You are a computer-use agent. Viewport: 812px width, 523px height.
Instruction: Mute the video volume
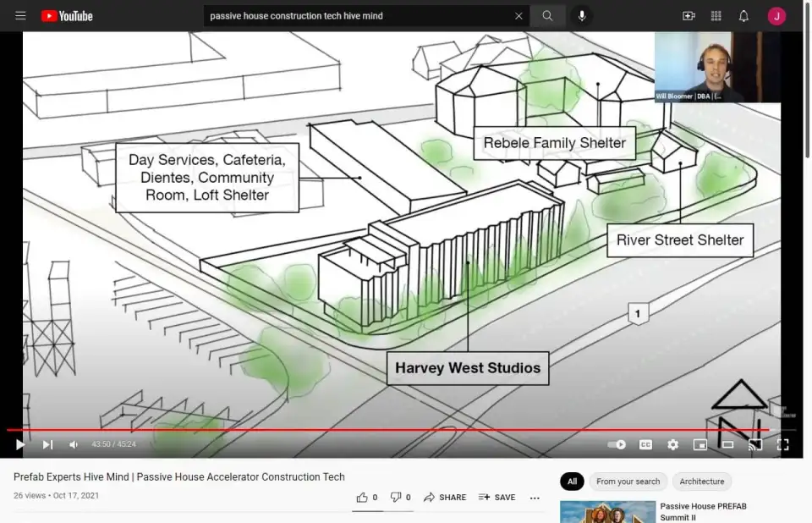coord(74,444)
